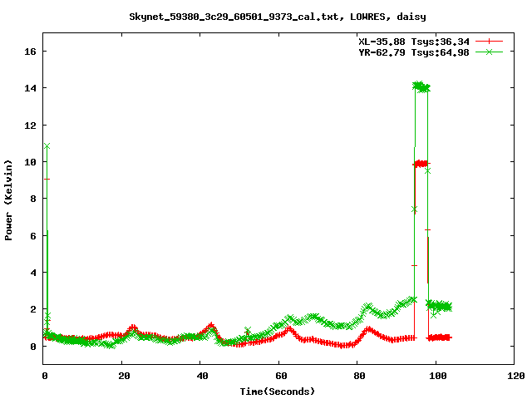The width and height of the screenshot is (532, 399).
Task: Click x-axis tick label 60
Action: [x=281, y=376]
